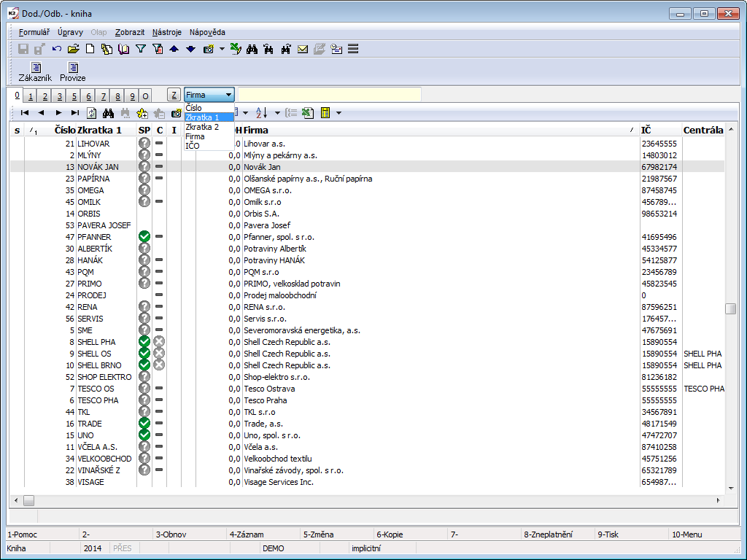Toggle SP status icon for TRADE row
The image size is (747, 560).
click(x=144, y=424)
